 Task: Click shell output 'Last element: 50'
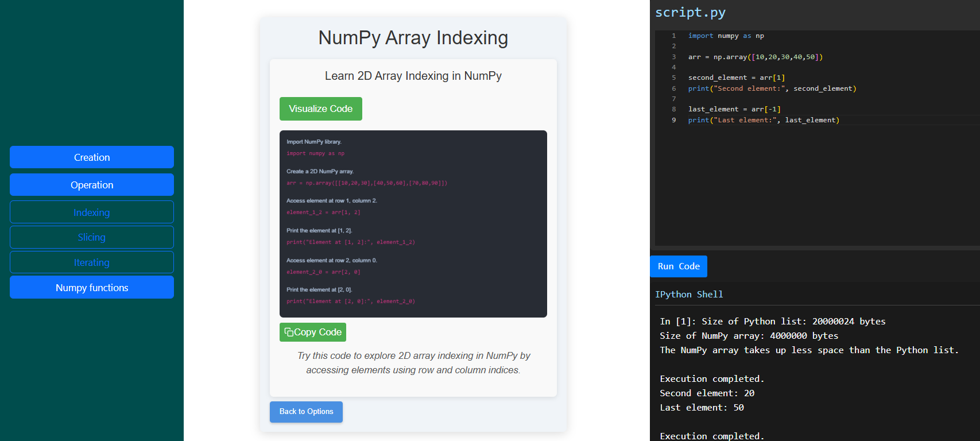(x=702, y=408)
